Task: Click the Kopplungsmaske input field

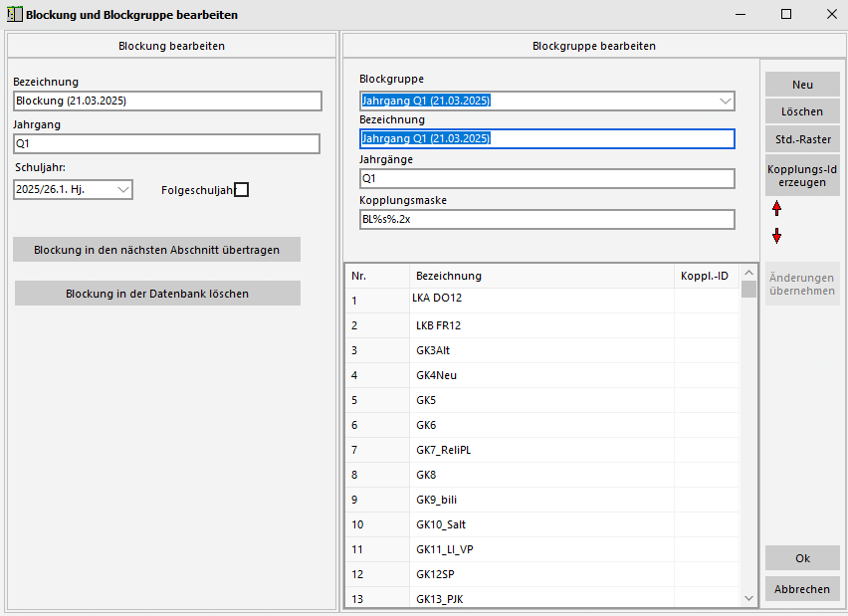Action: (x=546, y=220)
